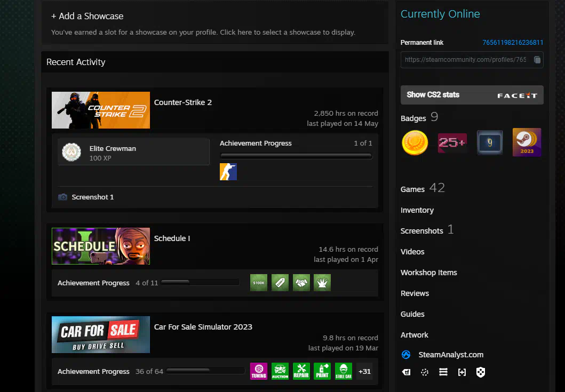Screen dimensions: 565x392
Task: Click the last played on 19 Mar text
Action: coord(344,348)
